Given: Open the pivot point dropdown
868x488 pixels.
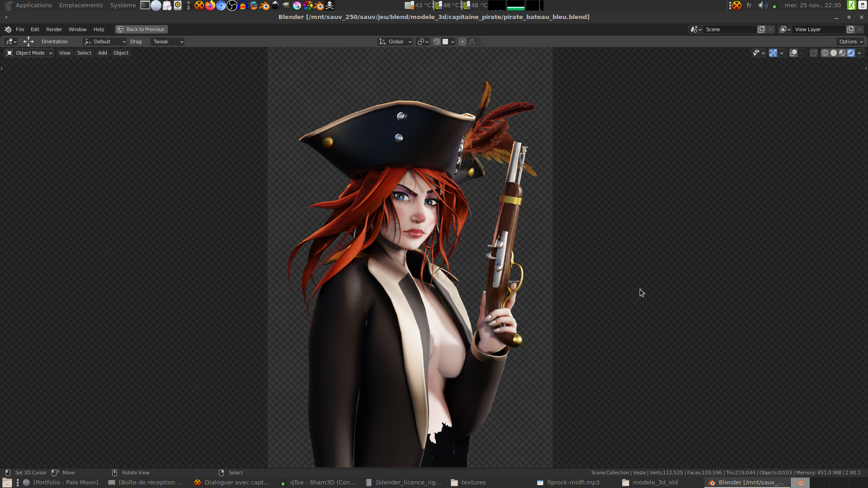Looking at the screenshot, I should 423,42.
